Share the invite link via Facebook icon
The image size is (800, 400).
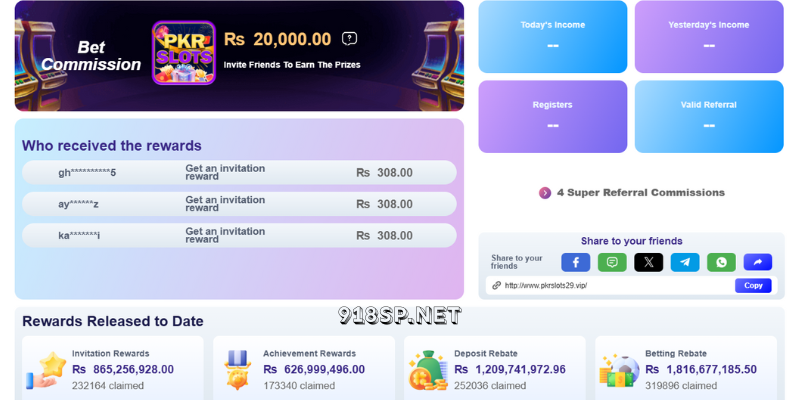click(576, 262)
